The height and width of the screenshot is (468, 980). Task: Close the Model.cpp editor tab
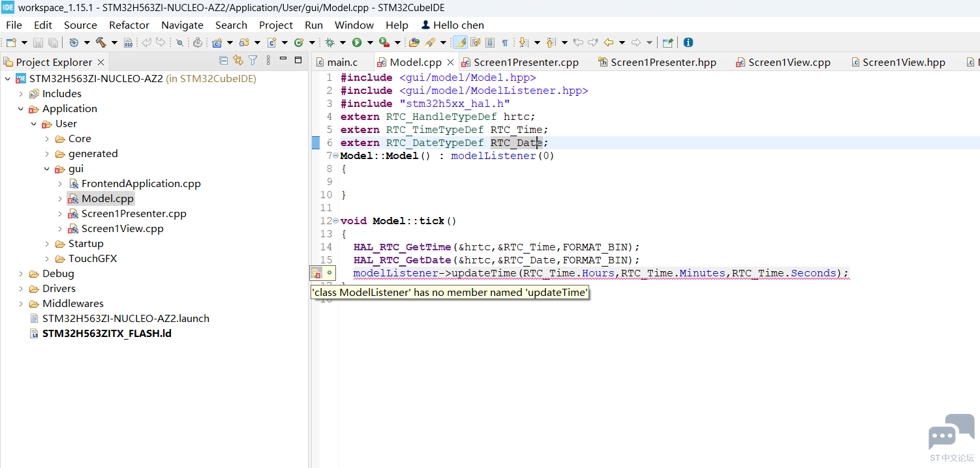pos(450,63)
